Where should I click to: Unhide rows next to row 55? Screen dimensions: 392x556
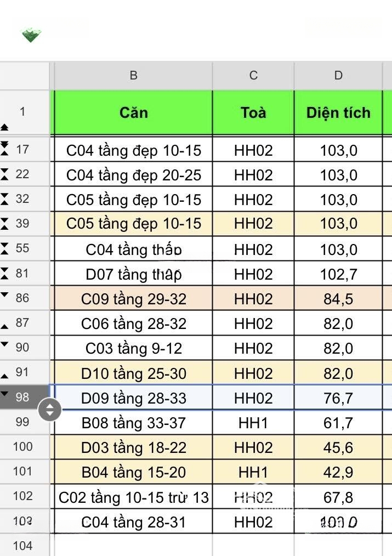(x=5, y=248)
